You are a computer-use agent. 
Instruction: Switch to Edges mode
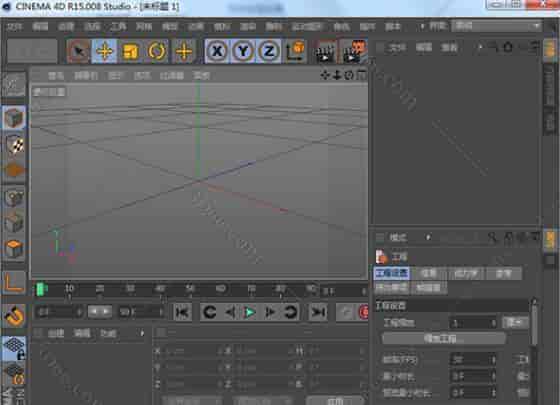coord(14,223)
